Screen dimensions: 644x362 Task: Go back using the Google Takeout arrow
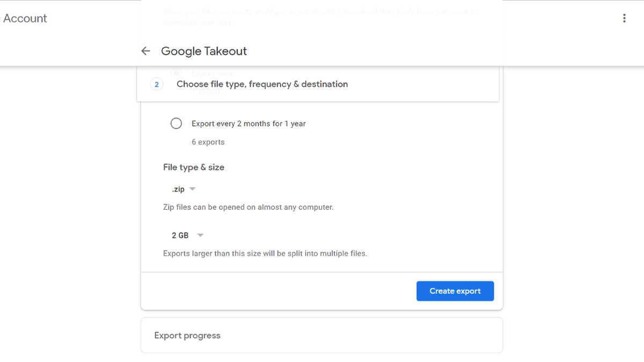coord(145,51)
